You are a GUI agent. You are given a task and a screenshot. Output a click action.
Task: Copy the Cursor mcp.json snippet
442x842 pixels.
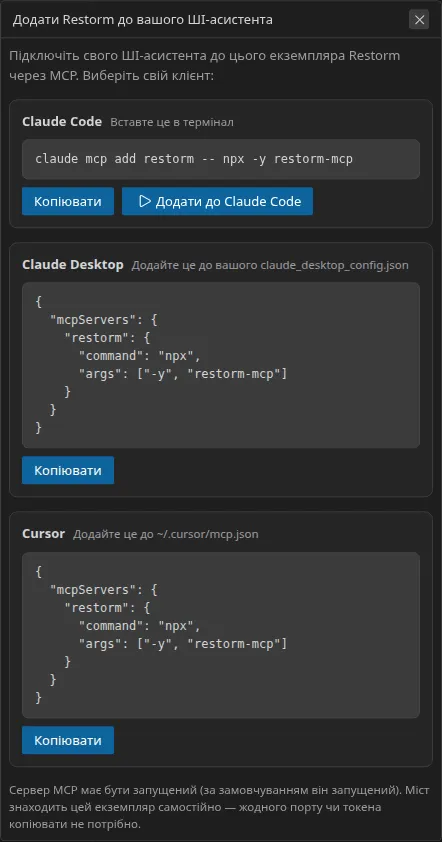point(68,741)
